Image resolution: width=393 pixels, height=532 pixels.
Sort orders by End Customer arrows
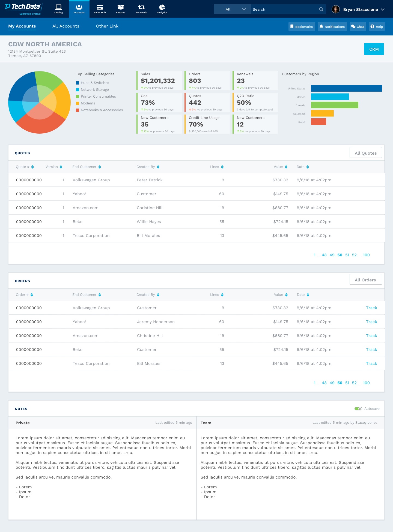point(100,295)
